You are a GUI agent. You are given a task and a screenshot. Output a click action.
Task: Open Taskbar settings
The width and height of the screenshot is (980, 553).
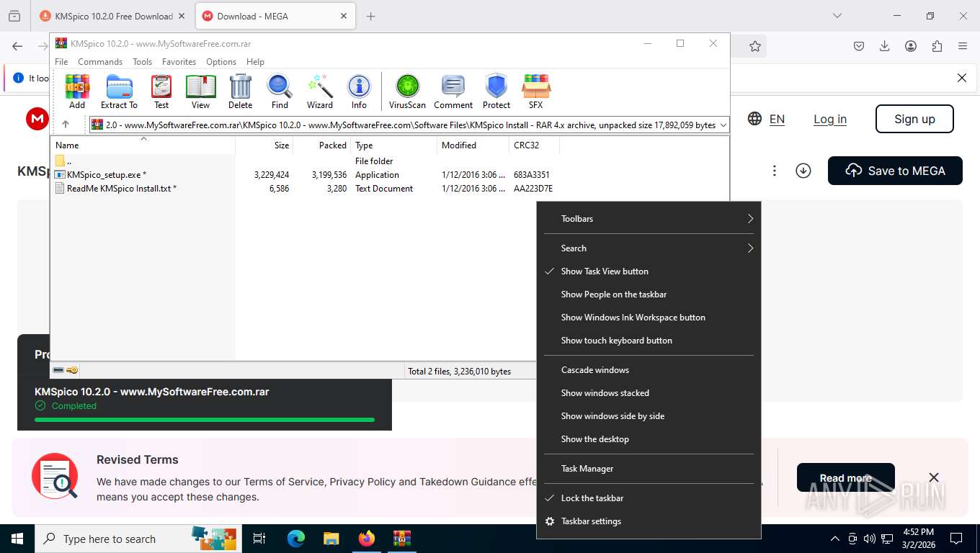pyautogui.click(x=649, y=521)
